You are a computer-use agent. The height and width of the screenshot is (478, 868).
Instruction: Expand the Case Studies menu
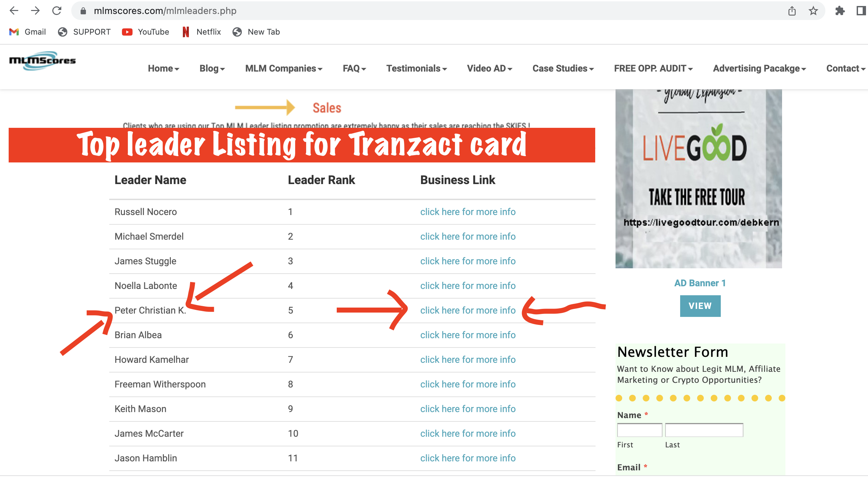pyautogui.click(x=563, y=68)
